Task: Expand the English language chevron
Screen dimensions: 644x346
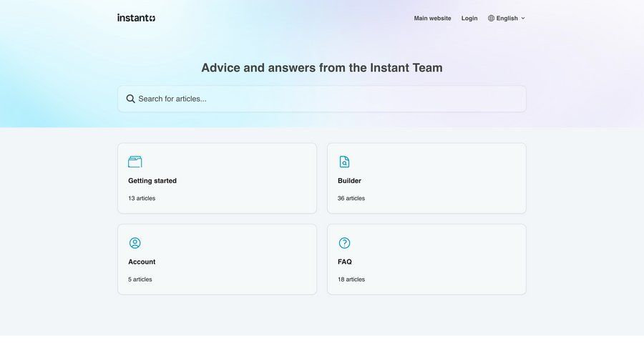Action: pyautogui.click(x=523, y=18)
